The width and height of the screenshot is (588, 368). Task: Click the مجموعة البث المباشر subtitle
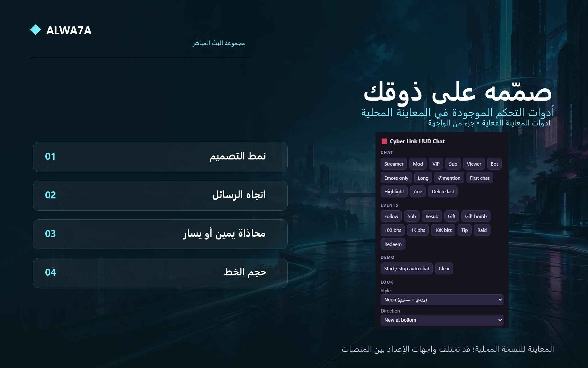pos(219,43)
